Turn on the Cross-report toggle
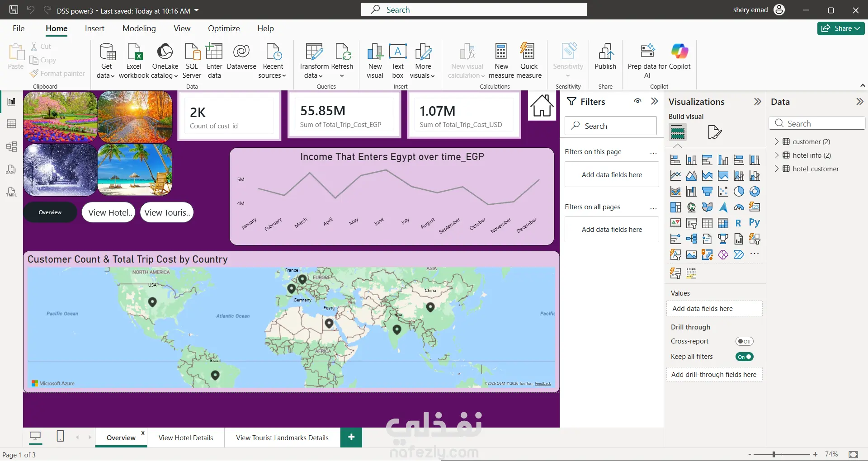 744,342
